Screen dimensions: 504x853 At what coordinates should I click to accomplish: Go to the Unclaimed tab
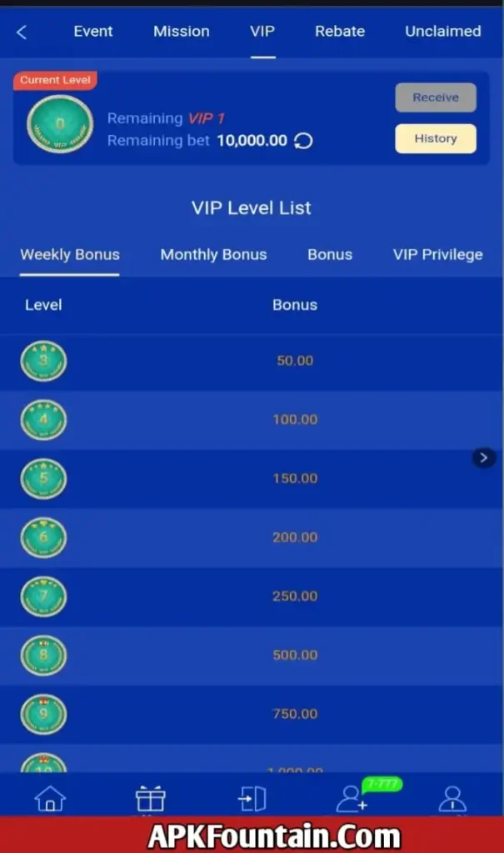click(442, 32)
